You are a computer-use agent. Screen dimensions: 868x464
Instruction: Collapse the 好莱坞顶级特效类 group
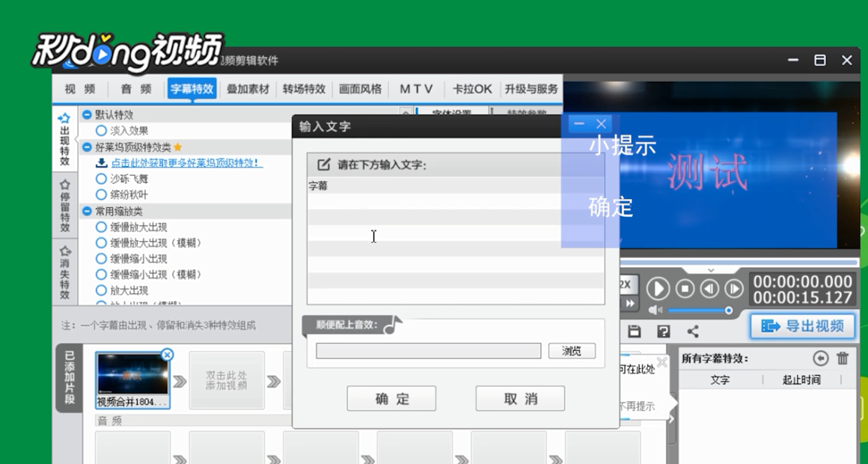tap(87, 147)
